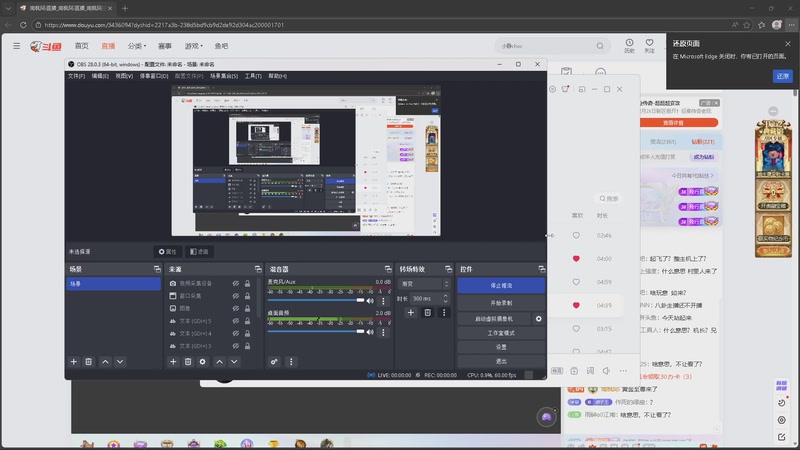This screenshot has width=800, height=450.
Task: Like the song with duration 02:46
Action: tap(576, 235)
